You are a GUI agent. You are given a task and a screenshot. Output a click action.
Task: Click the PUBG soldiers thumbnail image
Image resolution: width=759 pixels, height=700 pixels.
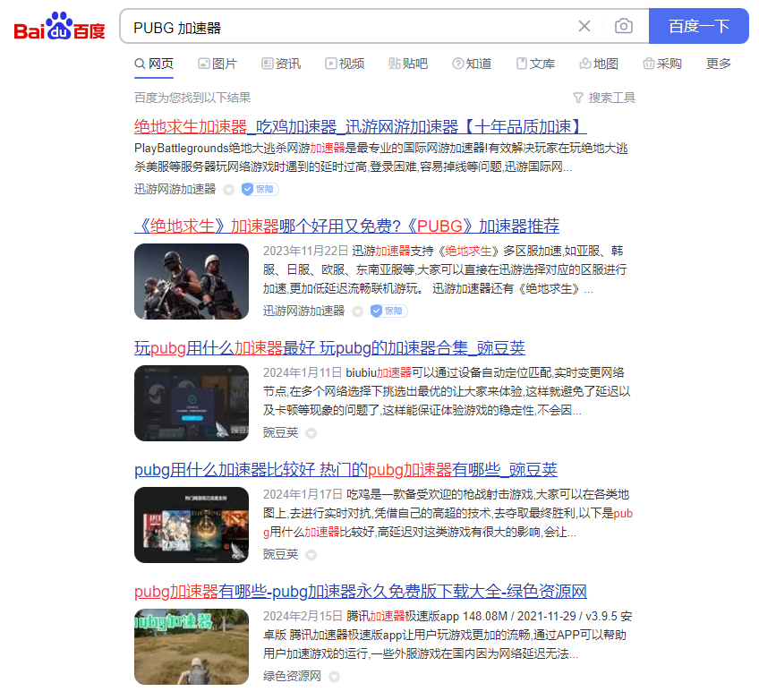click(x=192, y=281)
